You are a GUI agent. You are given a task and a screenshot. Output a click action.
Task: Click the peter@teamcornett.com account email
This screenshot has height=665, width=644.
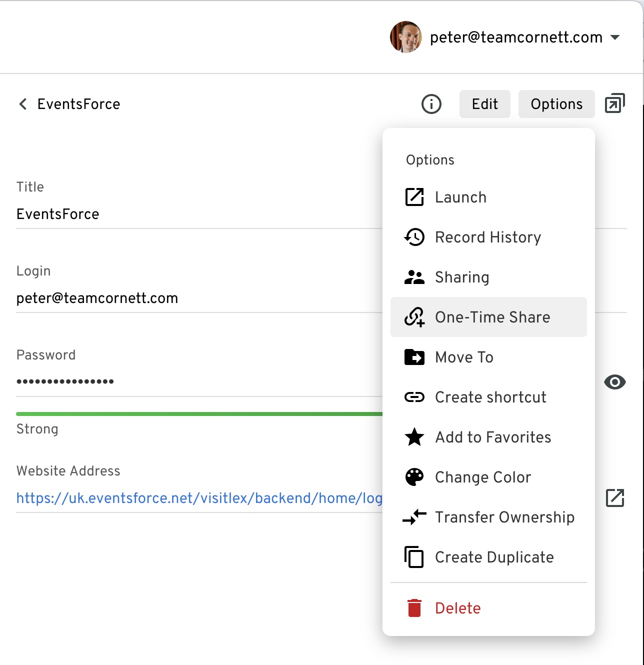coord(516,37)
